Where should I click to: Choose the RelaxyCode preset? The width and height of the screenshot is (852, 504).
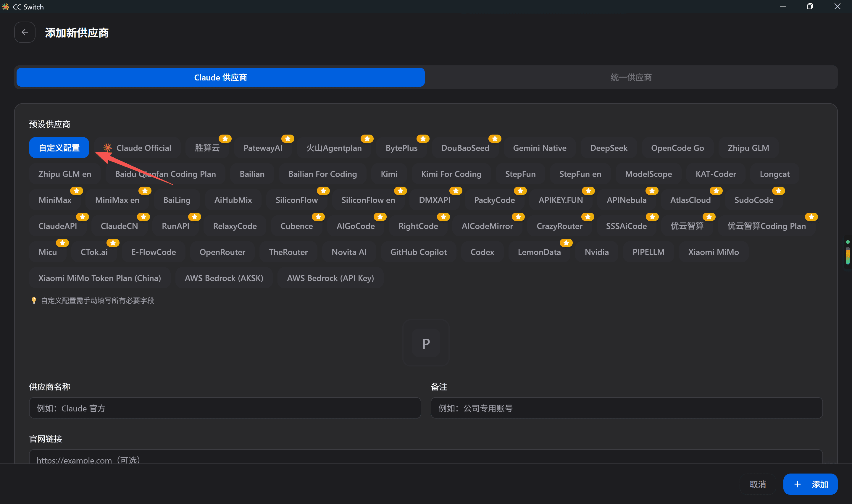point(235,226)
